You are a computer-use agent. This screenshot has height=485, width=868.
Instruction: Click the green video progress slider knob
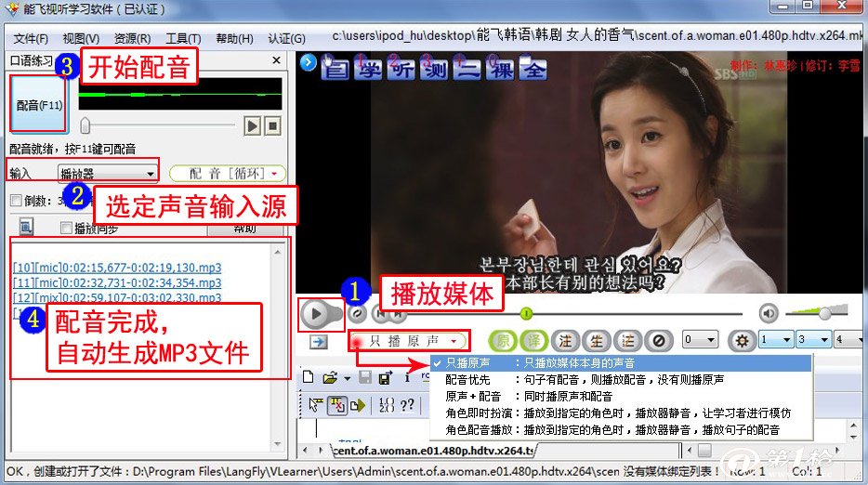coord(526,314)
